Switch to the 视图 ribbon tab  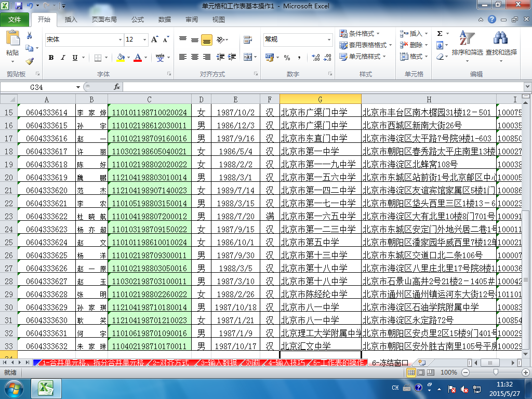(x=219, y=20)
